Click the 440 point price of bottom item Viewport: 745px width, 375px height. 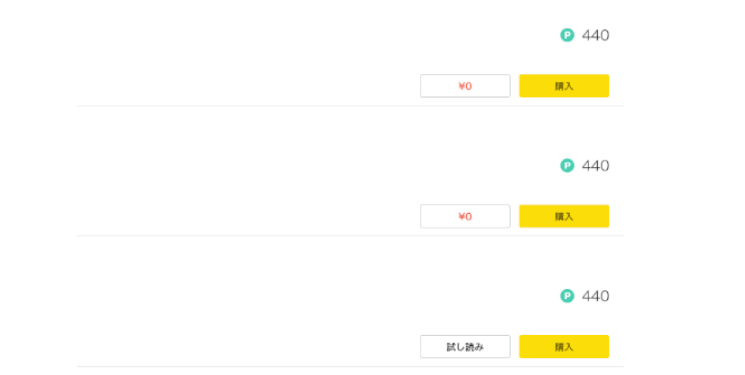[x=595, y=296]
